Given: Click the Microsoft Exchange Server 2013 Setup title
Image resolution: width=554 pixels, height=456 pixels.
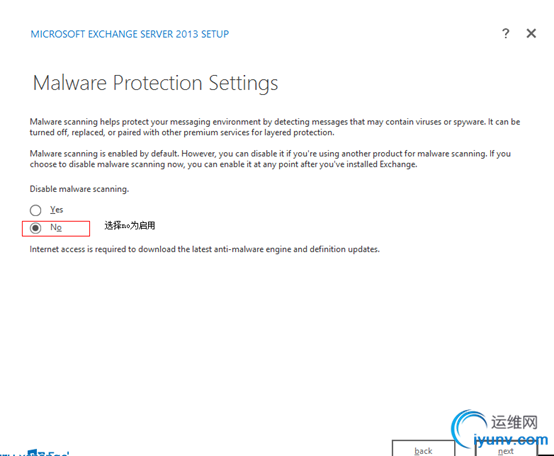Looking at the screenshot, I should pyautogui.click(x=130, y=34).
